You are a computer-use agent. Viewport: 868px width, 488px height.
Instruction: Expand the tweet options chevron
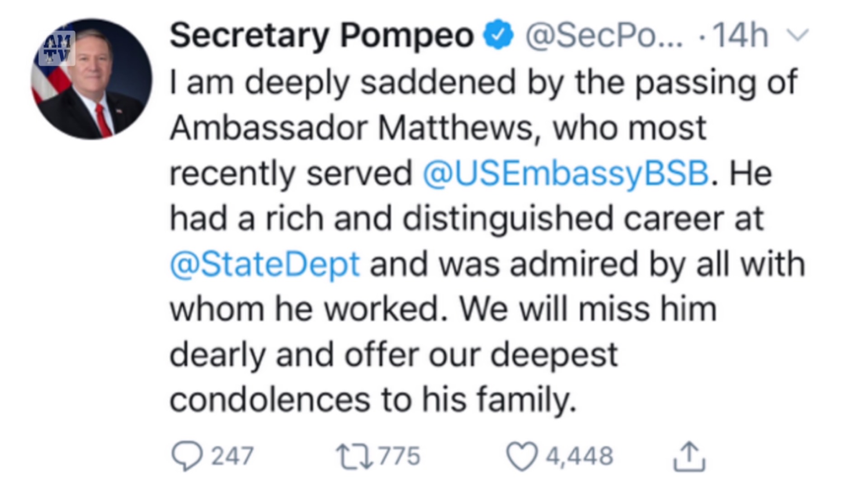[x=797, y=35]
